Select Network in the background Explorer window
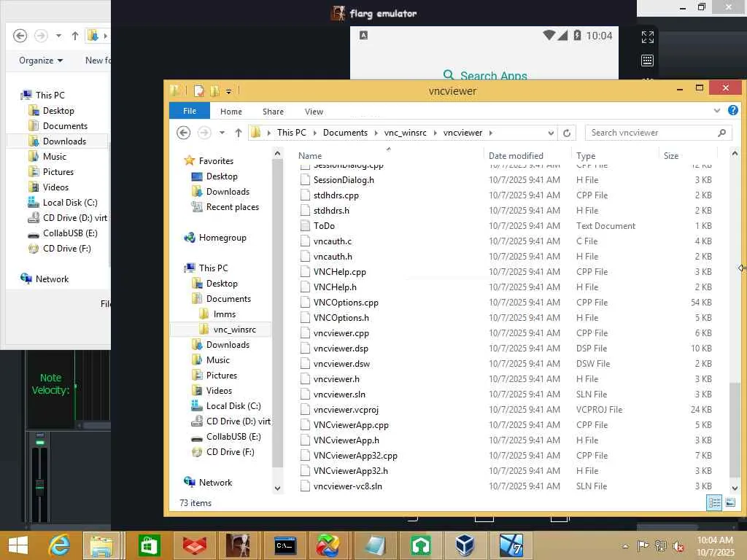Viewport: 747px width, 560px height. click(52, 279)
